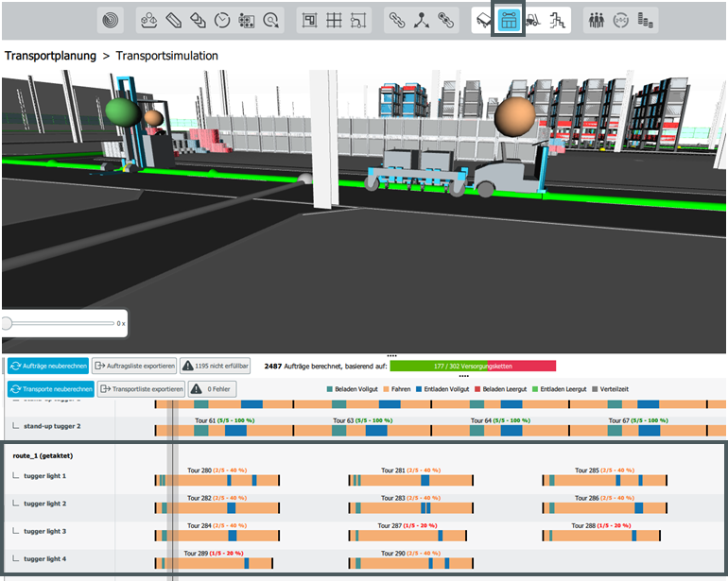The image size is (728, 581).
Task: Open the 1195 nicht erfüllbar warning
Action: click(x=215, y=366)
